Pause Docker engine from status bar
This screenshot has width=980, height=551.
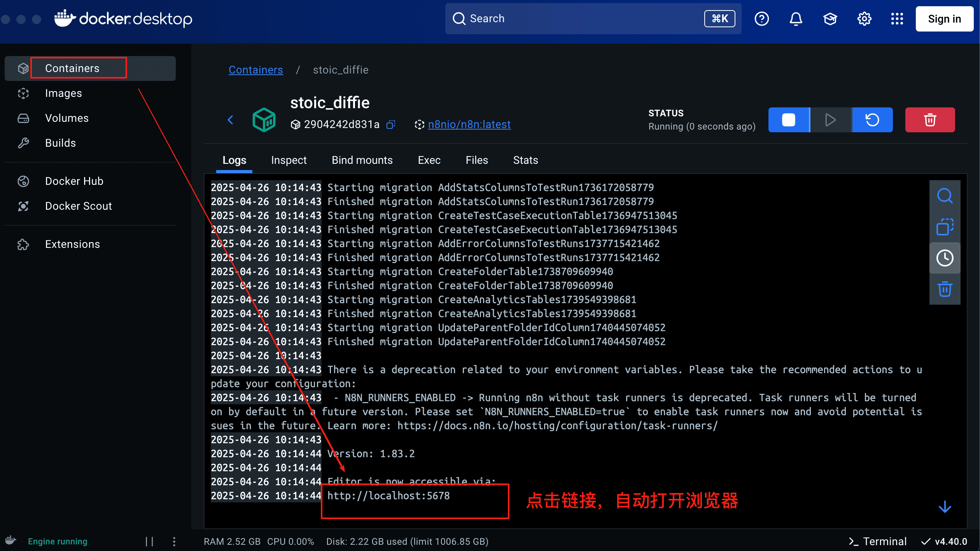tap(149, 541)
